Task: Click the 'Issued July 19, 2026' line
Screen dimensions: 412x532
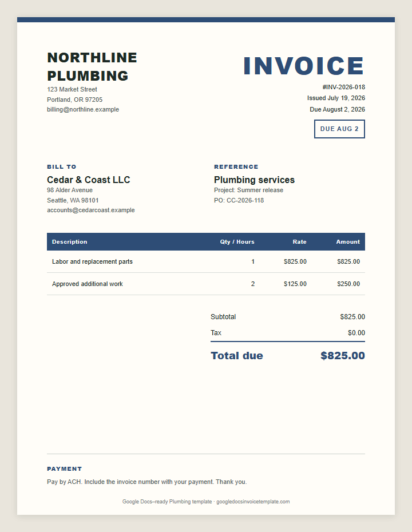Action: tap(336, 98)
